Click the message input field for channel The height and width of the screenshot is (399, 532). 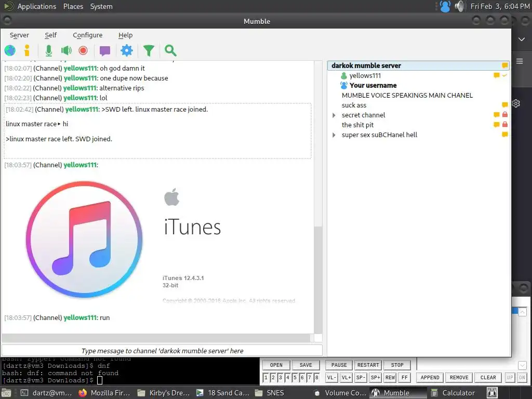(162, 351)
